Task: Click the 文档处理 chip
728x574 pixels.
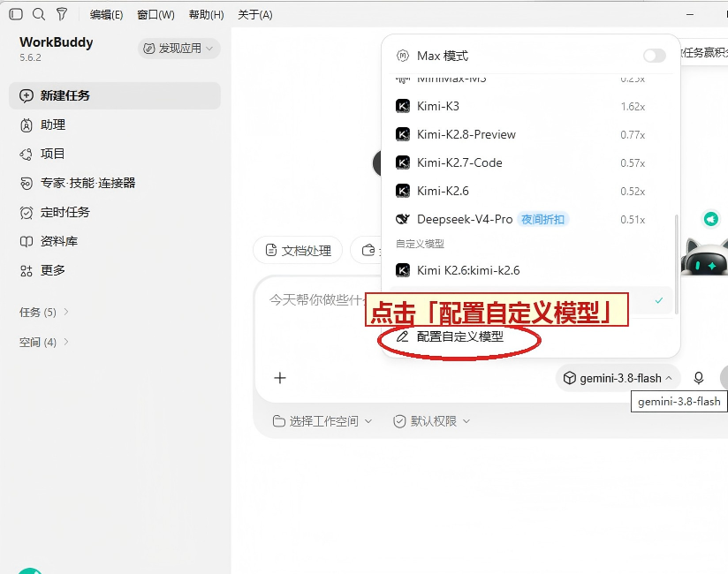Action: pos(298,251)
